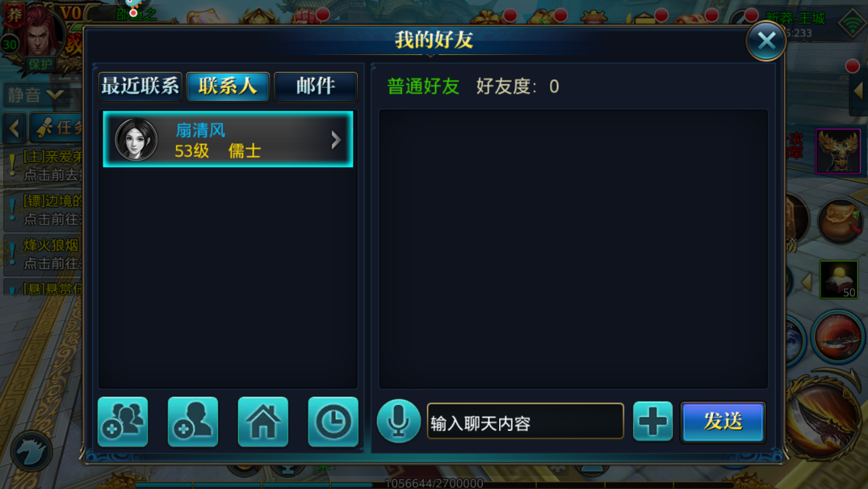This screenshot has width=868, height=489.
Task: Tap the add group friends icon
Action: coord(123,422)
